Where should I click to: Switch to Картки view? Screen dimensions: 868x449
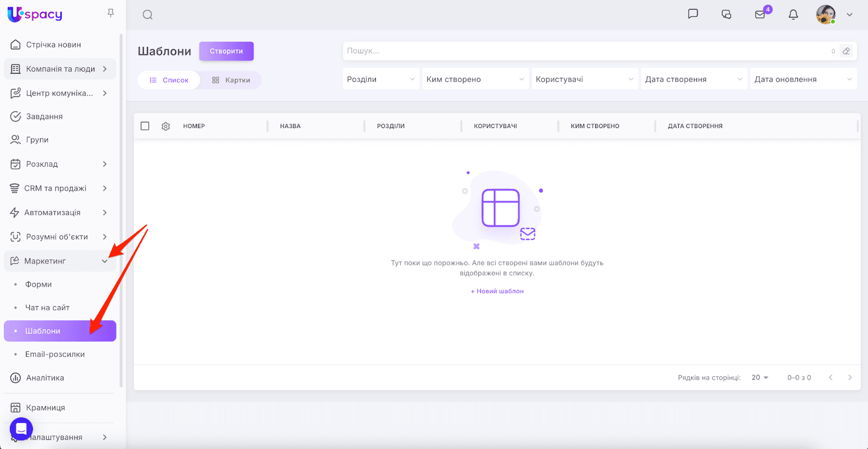231,80
